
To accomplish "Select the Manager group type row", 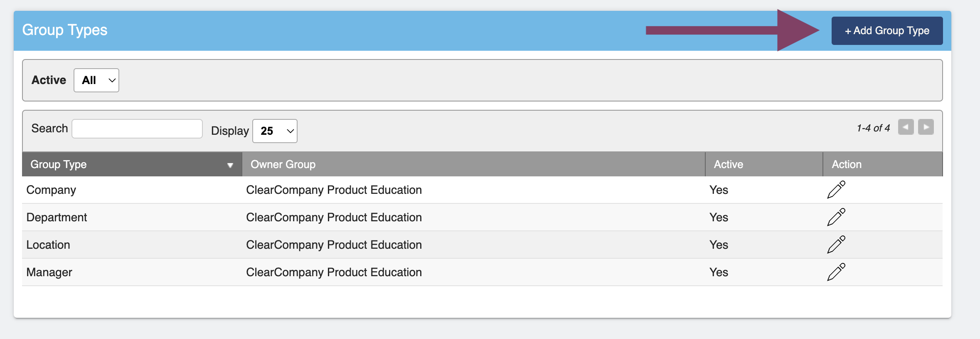I will pyautogui.click(x=49, y=272).
